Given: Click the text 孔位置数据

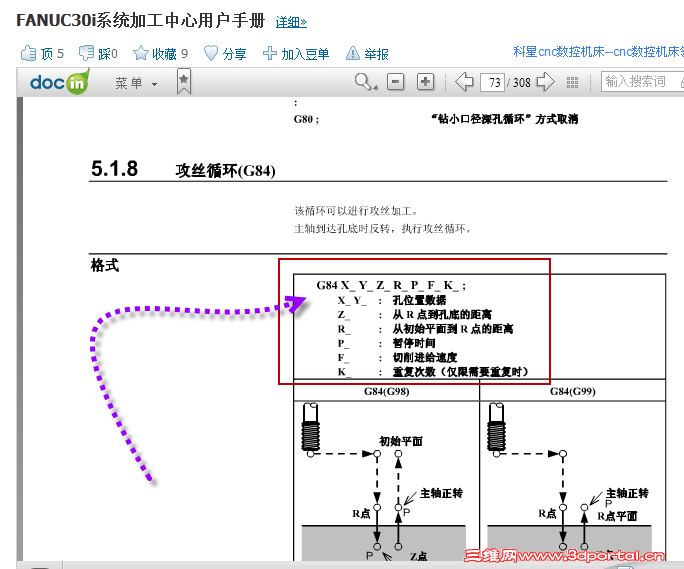Looking at the screenshot, I should click(x=419, y=300).
